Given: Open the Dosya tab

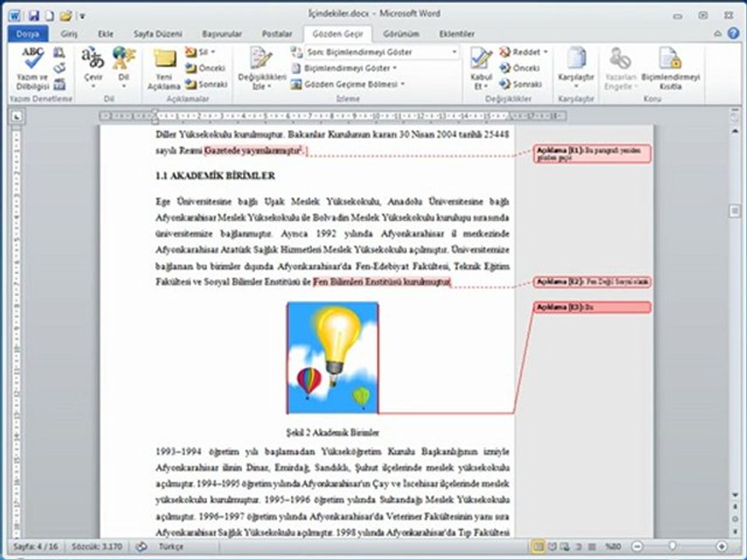Looking at the screenshot, I should tap(28, 33).
